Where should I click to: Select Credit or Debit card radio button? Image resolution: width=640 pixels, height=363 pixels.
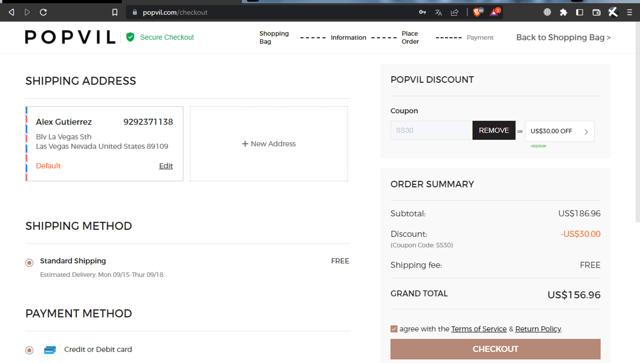[29, 350]
